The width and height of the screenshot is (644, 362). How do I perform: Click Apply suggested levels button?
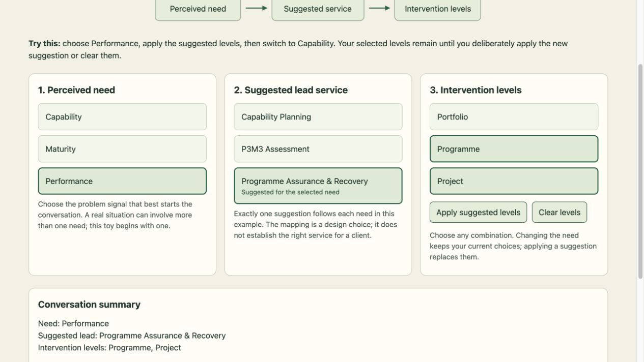pos(478,213)
